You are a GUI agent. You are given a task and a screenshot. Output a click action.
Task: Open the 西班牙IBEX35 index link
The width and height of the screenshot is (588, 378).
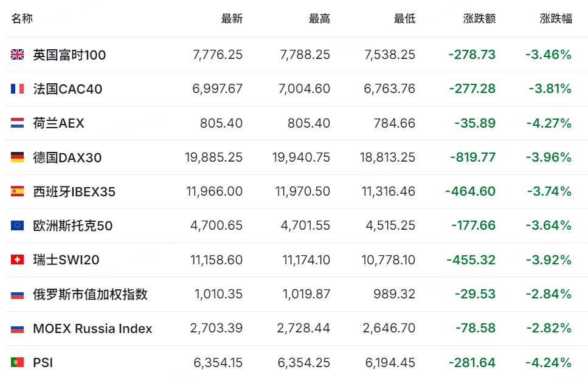click(x=74, y=192)
